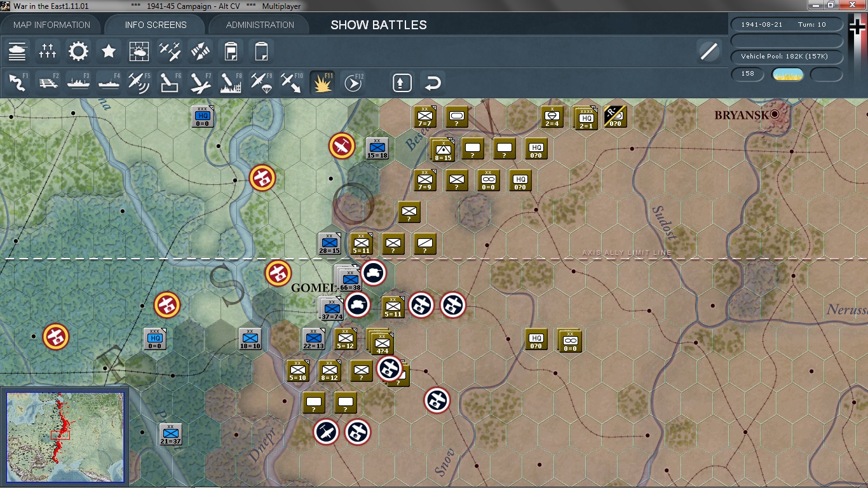Screen dimensions: 868x488
Task: Click the 1941-08-21 Turn 10 date field
Action: tap(787, 24)
